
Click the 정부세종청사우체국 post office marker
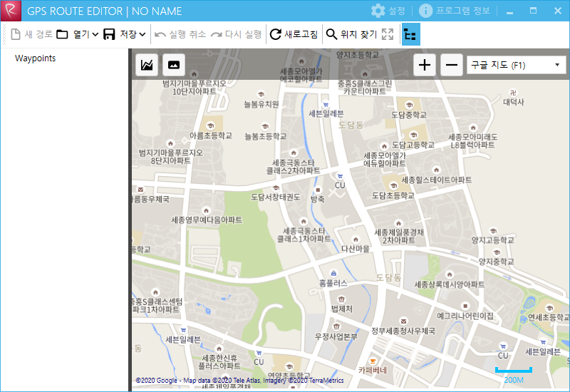click(x=403, y=321)
